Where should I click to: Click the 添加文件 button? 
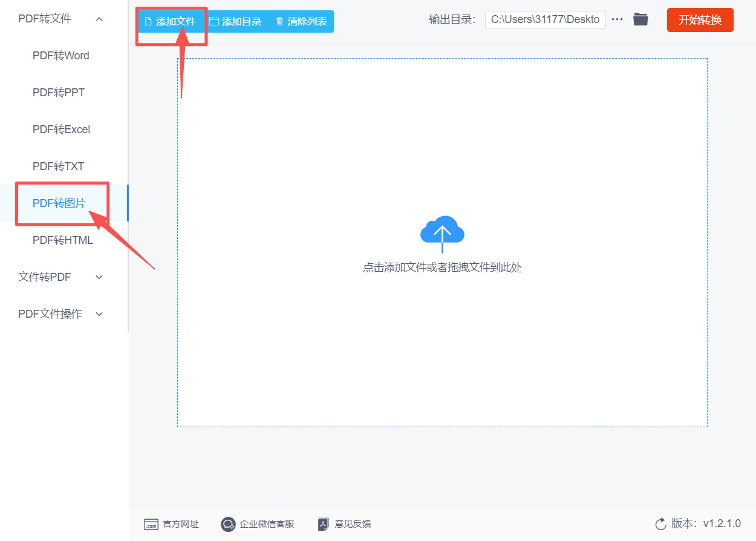(171, 21)
